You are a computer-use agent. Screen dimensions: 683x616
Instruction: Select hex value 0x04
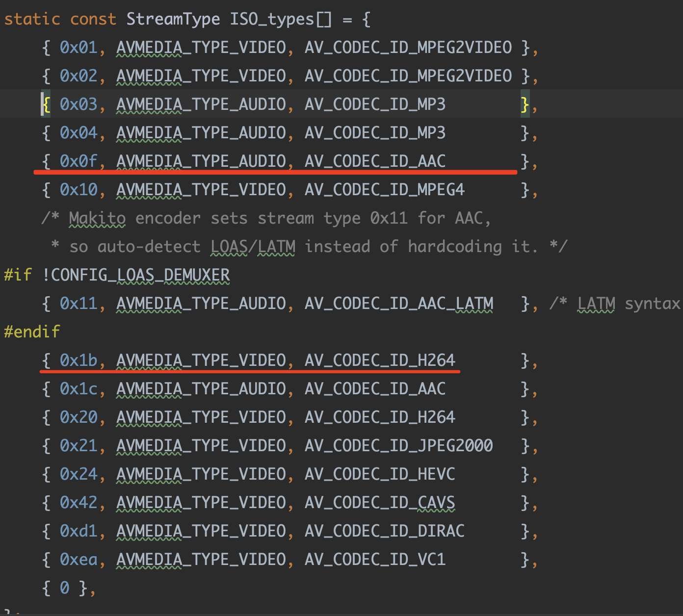[79, 133]
